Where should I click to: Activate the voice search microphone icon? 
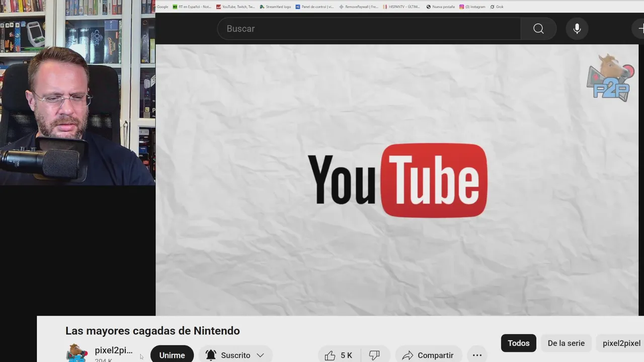point(577,29)
